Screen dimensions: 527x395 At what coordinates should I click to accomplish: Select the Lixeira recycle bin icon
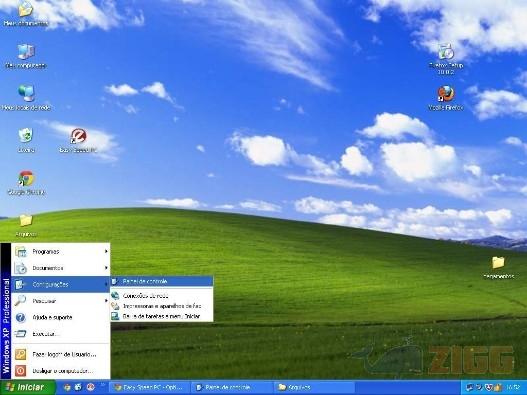tap(26, 140)
